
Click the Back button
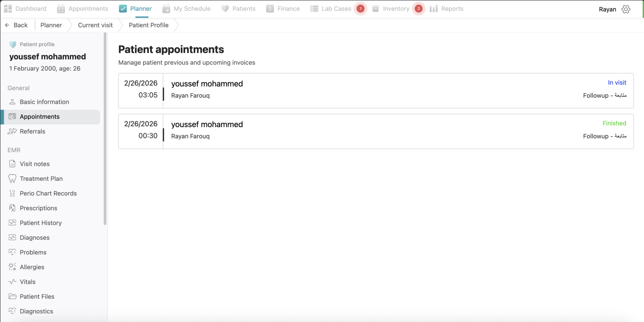tap(16, 25)
